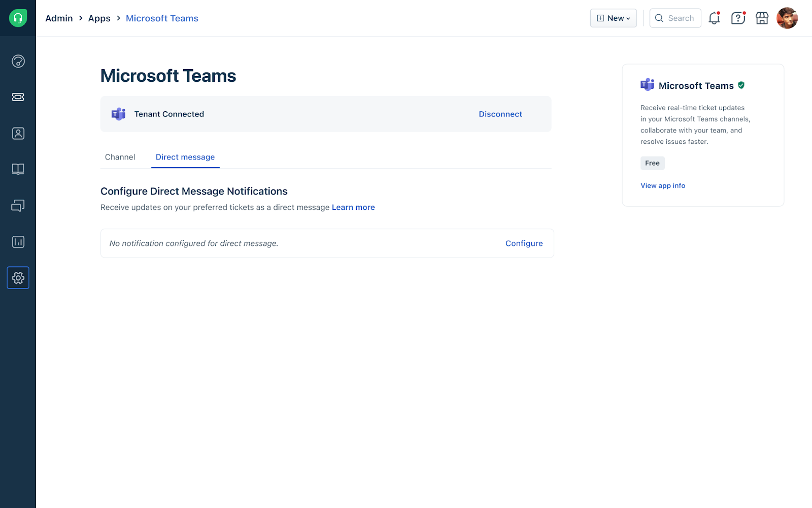Click the Microsoft Teams page heading

(x=168, y=76)
